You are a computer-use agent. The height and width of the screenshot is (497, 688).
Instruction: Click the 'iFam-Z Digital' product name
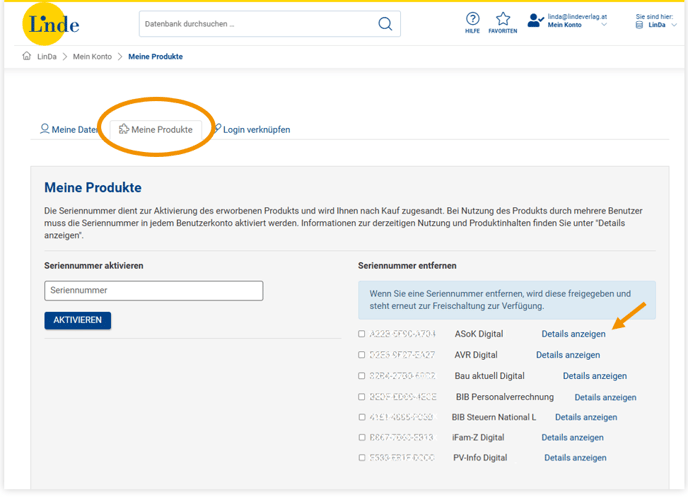[478, 437]
